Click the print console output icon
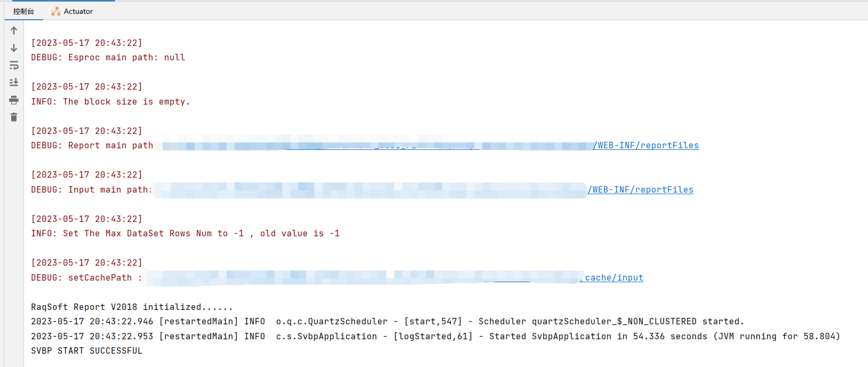 pos(14,100)
